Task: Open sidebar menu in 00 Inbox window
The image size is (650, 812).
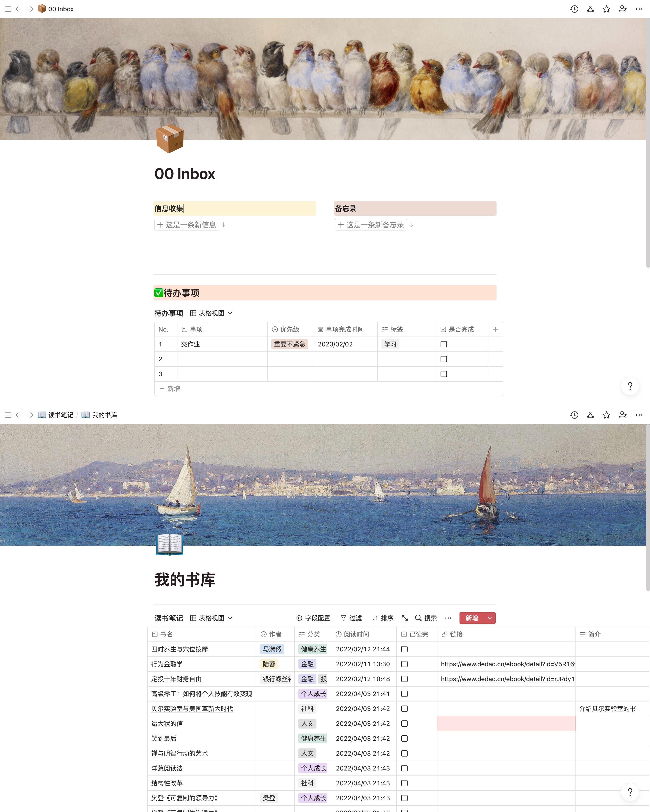Action: point(8,9)
